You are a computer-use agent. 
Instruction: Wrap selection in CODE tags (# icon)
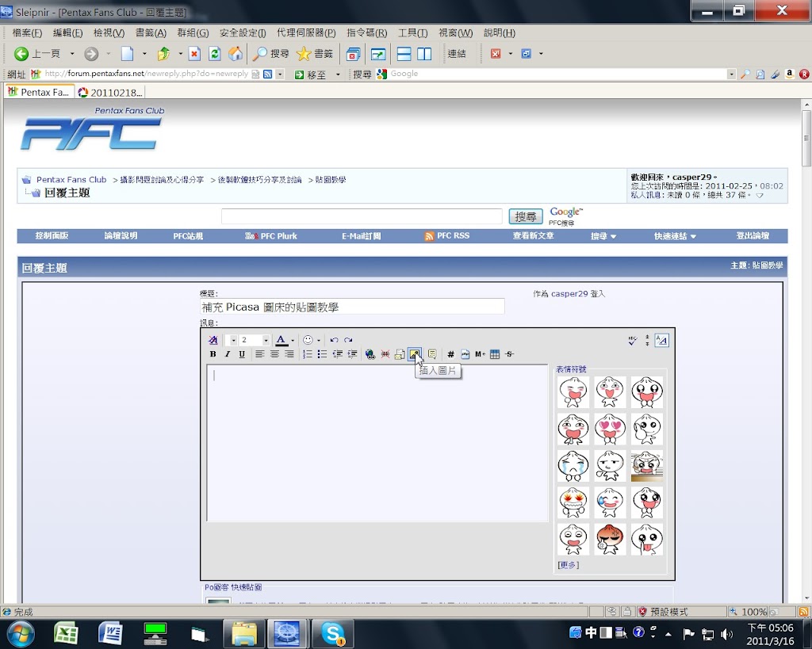tap(450, 354)
